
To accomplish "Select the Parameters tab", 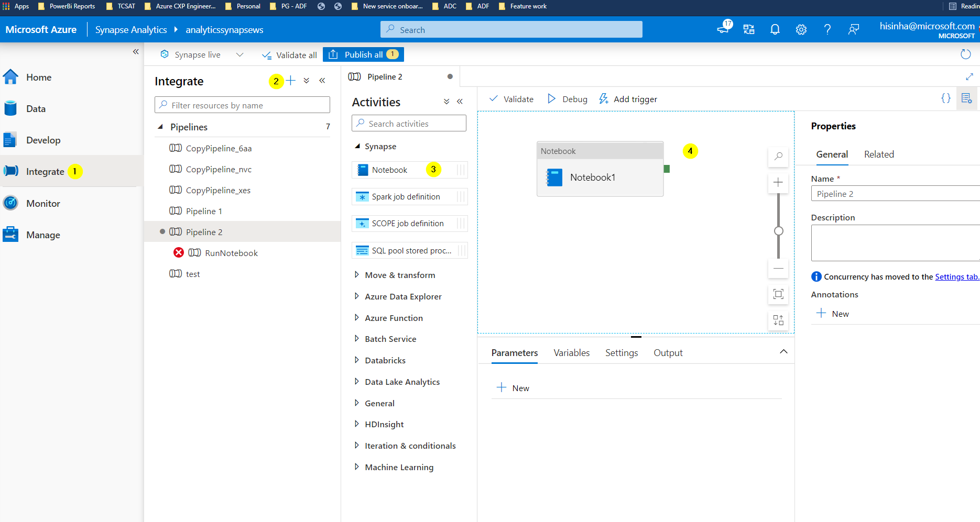I will click(x=515, y=353).
